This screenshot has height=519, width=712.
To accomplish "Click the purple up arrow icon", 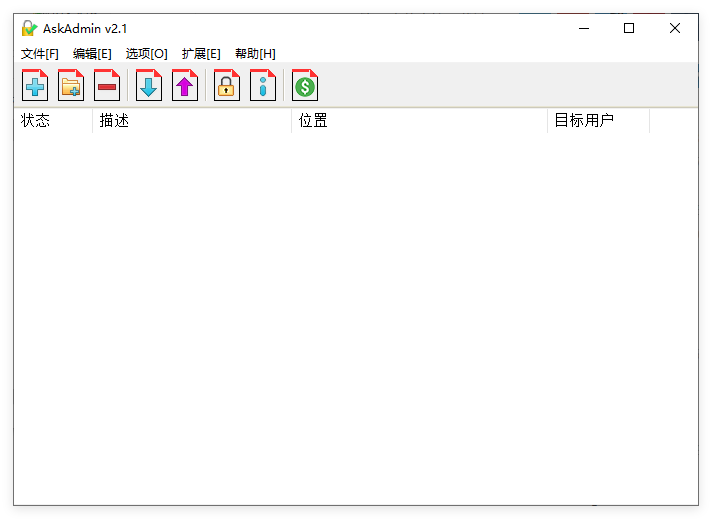I will 185,85.
